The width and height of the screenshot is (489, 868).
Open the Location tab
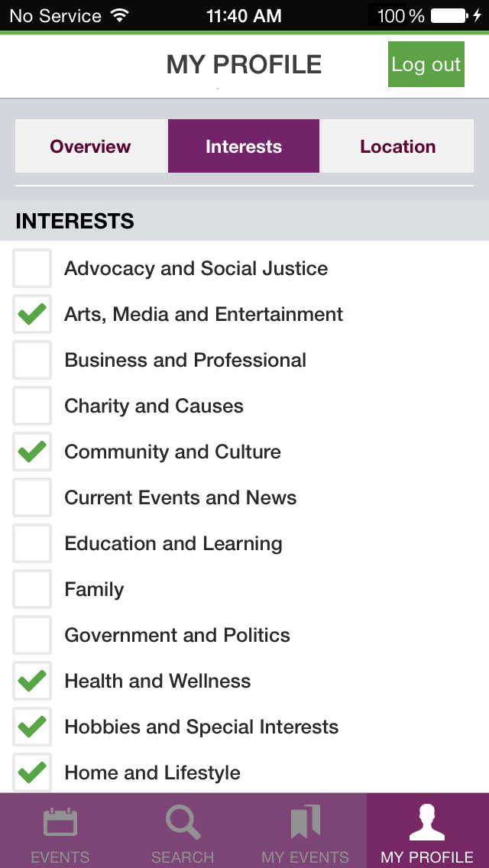tap(397, 146)
